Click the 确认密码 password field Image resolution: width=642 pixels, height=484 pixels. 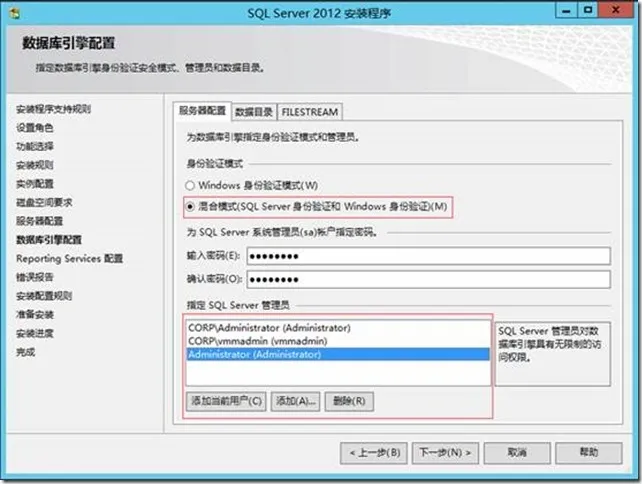pos(428,280)
